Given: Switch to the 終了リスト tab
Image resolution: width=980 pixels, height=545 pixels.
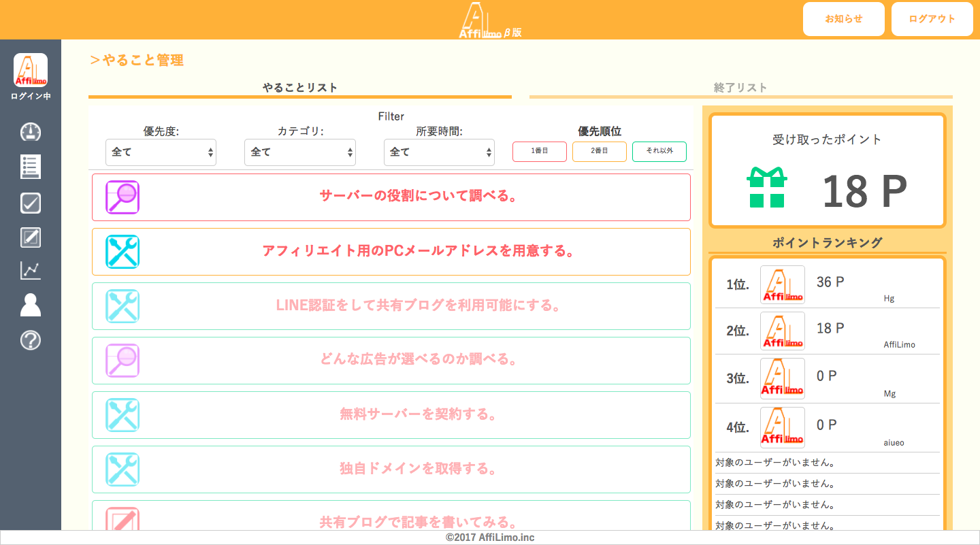Looking at the screenshot, I should click(x=740, y=88).
